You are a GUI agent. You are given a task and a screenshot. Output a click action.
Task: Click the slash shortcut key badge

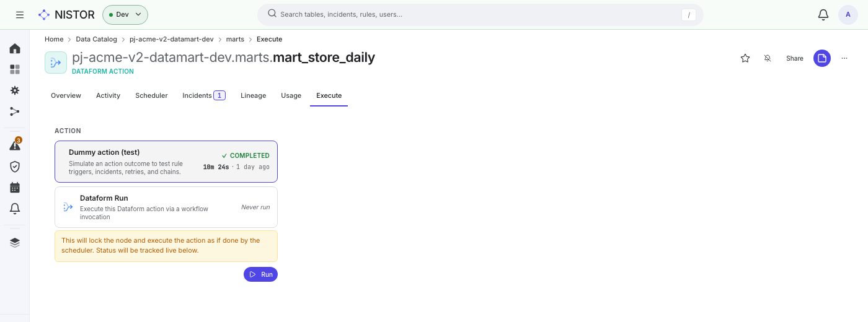coord(688,14)
